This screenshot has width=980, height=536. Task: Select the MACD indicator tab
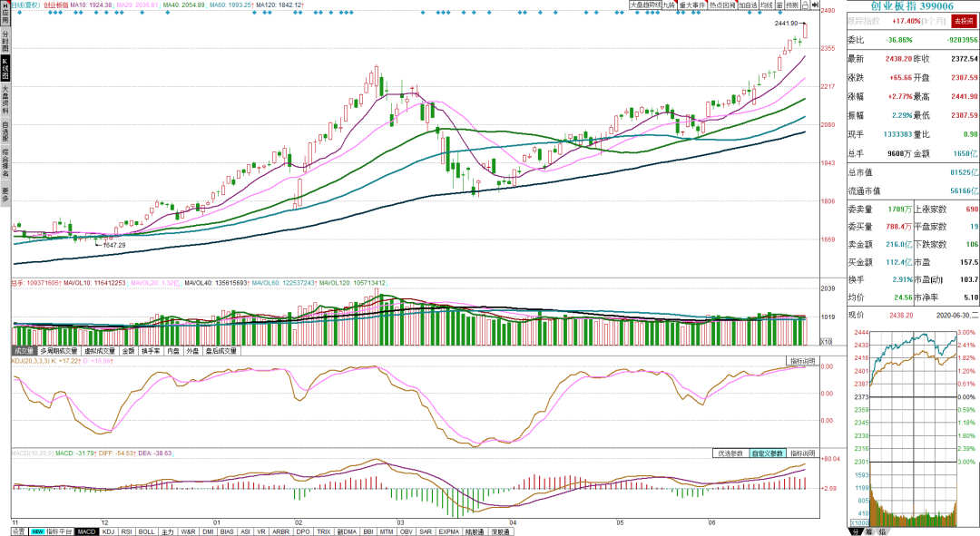[x=86, y=531]
